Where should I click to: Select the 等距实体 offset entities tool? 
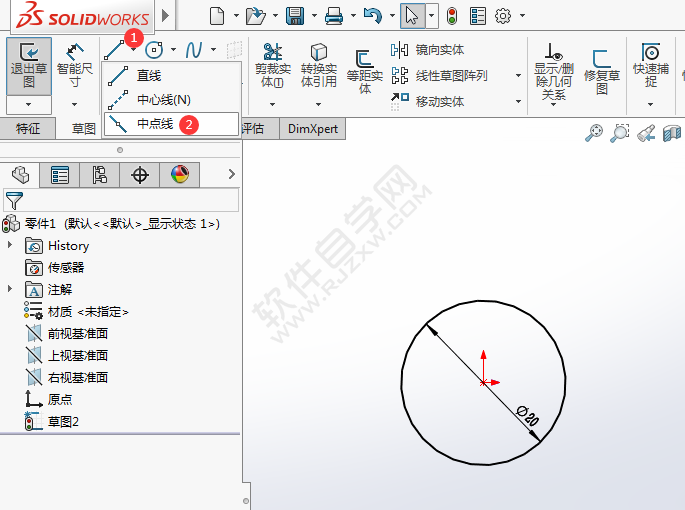[x=364, y=72]
